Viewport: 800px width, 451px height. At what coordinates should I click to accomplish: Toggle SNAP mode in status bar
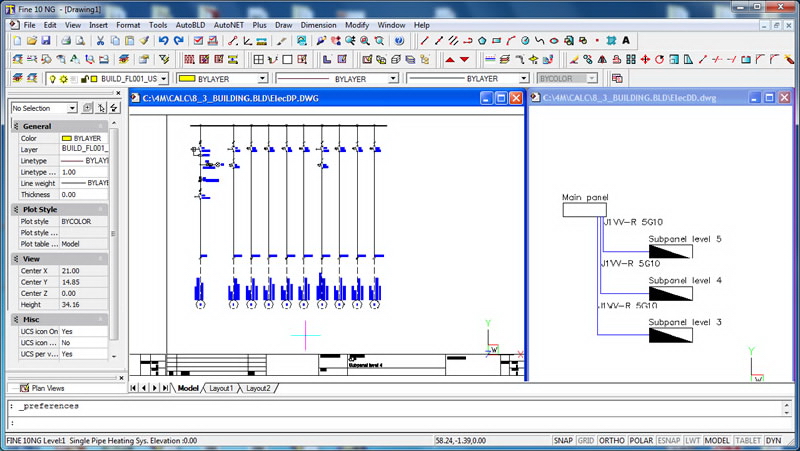562,440
